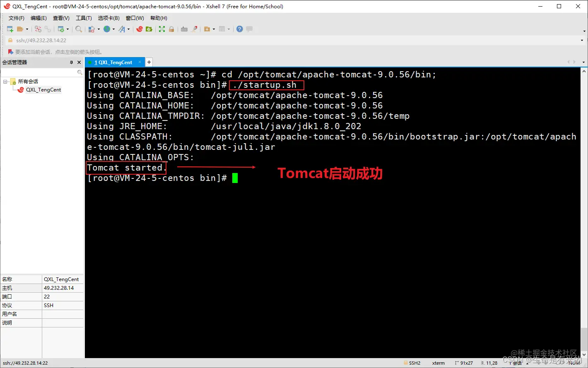Click the new folder plus icon
Screen dimensions: 588x368
click(x=207, y=29)
